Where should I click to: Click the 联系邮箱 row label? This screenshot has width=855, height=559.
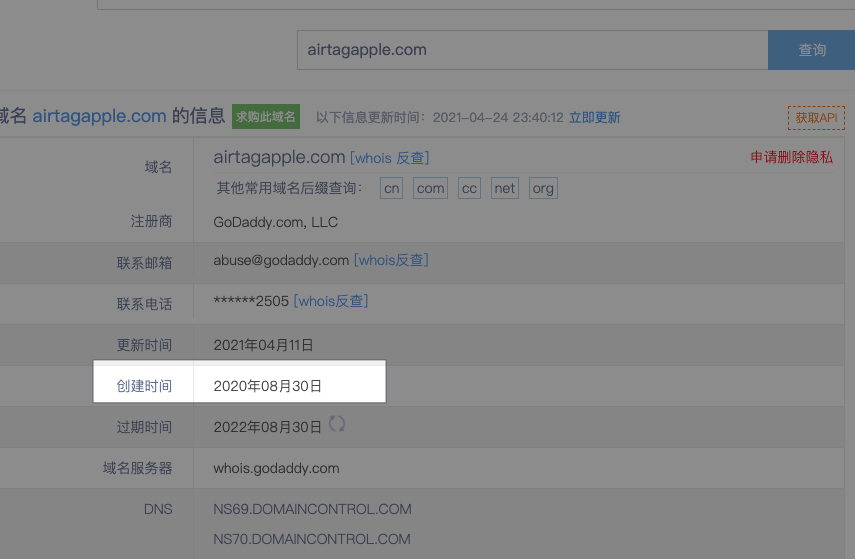click(x=144, y=263)
